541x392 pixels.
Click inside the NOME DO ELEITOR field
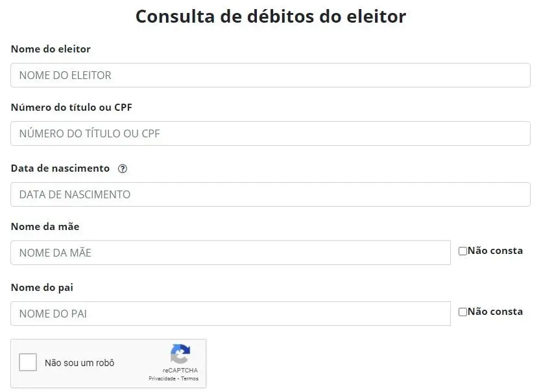tap(270, 75)
